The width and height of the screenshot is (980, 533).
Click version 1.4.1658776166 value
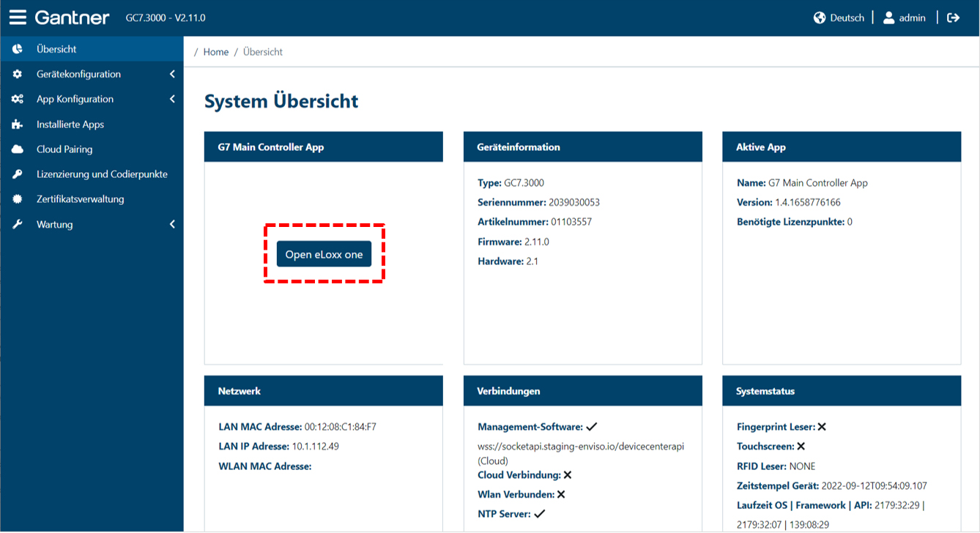click(808, 202)
